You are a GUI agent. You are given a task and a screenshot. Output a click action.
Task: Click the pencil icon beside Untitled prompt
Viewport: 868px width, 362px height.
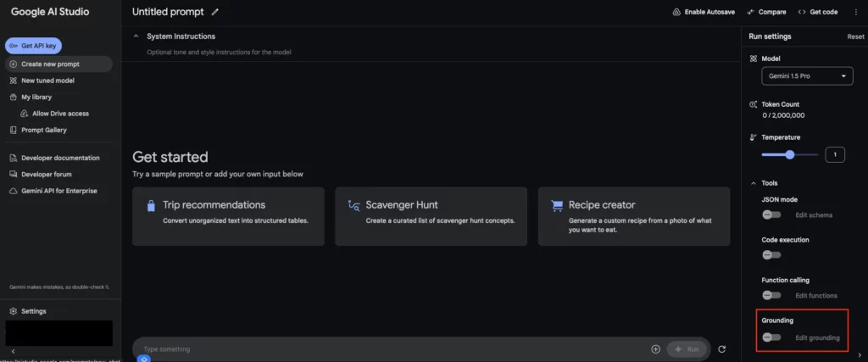point(214,12)
